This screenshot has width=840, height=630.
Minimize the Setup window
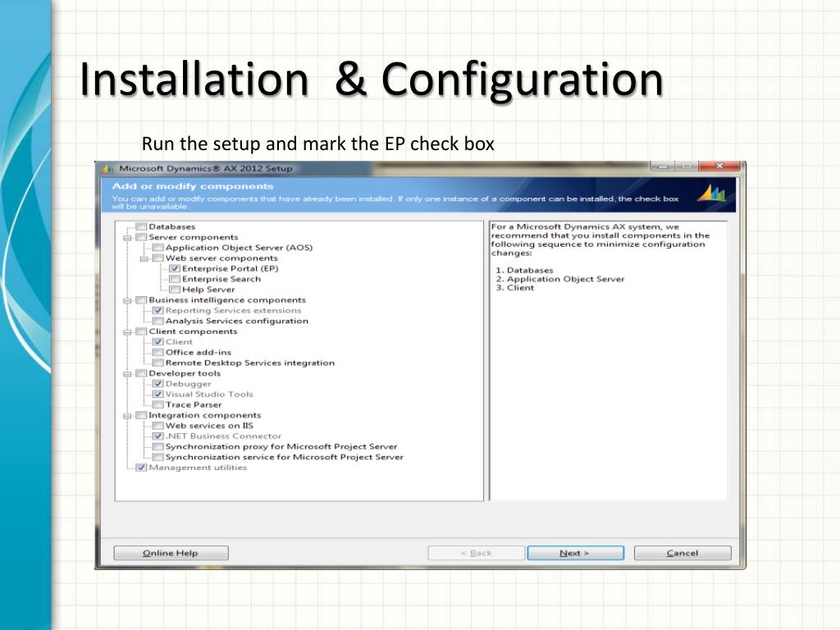click(663, 167)
